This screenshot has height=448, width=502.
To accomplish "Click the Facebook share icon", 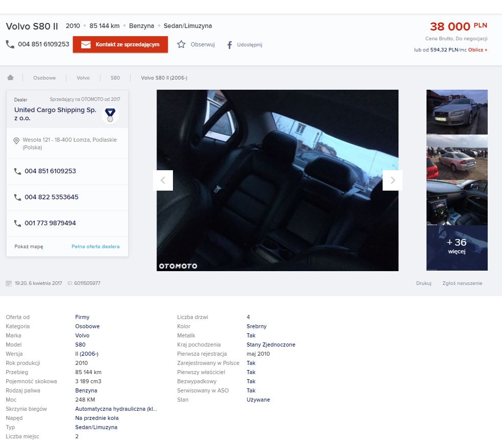I will [230, 45].
